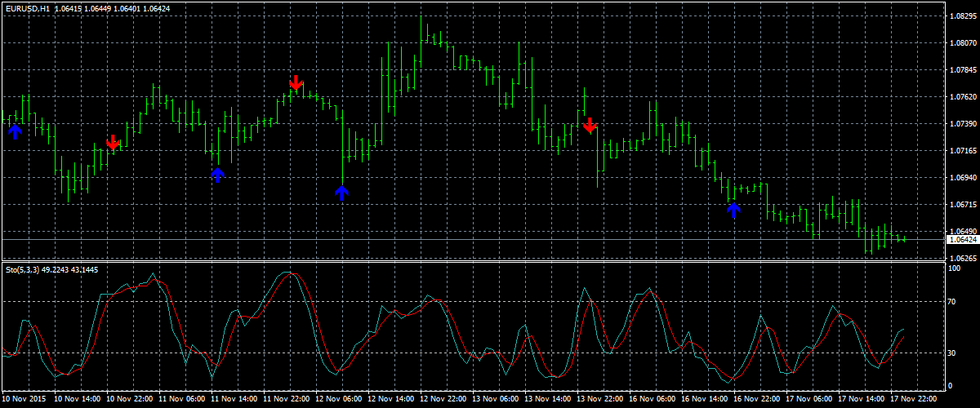Click the 12 Nov 06:00 time label
Screen dimensions: 980x408
tap(339, 399)
